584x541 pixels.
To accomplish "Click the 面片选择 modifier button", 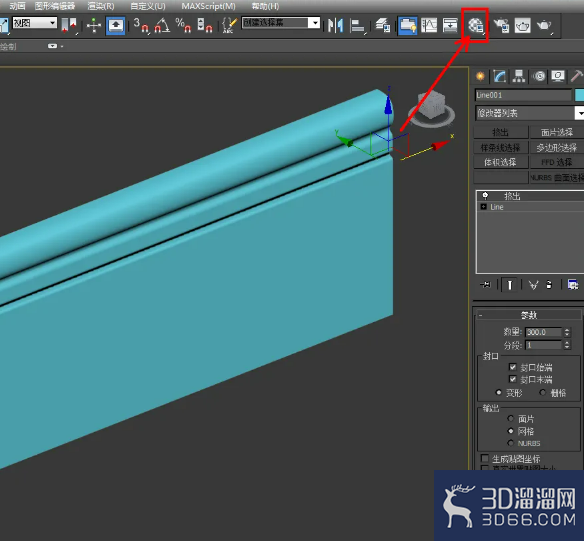I will click(557, 132).
